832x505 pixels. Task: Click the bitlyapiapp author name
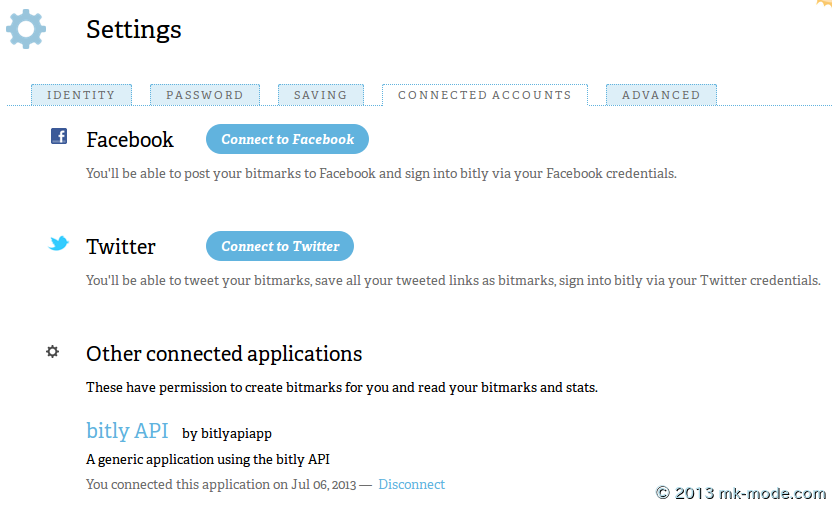tap(237, 434)
